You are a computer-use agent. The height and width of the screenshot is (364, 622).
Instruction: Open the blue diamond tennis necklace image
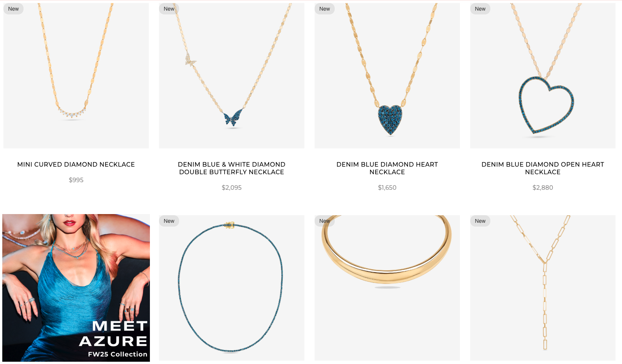tap(231, 288)
